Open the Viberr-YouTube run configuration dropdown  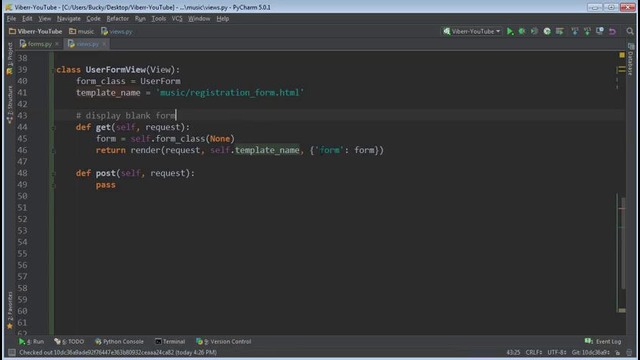[472, 31]
